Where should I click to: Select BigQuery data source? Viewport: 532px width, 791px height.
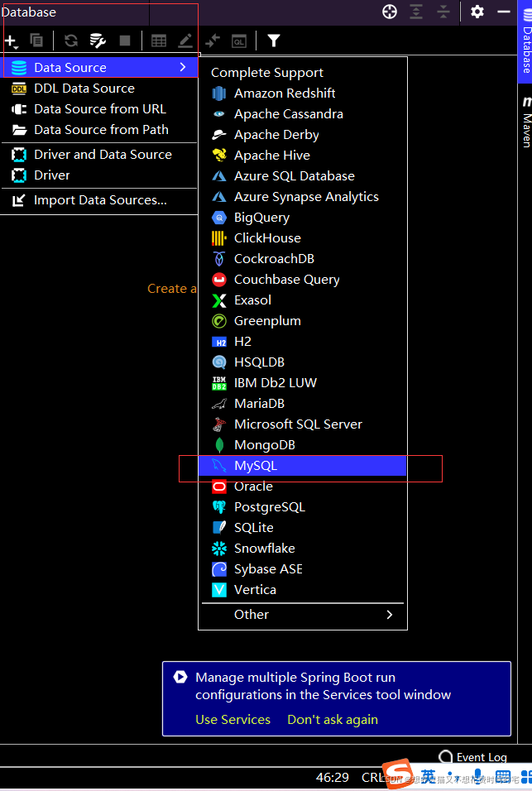tap(303, 218)
